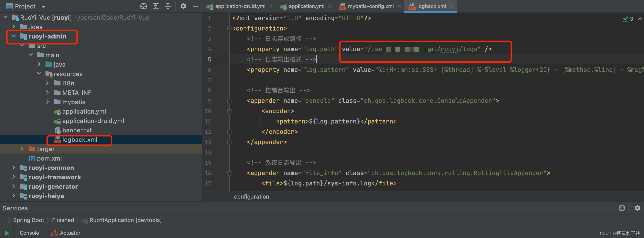Expand the ruoyi-generator module
The image size is (644, 238).
coord(14,186)
